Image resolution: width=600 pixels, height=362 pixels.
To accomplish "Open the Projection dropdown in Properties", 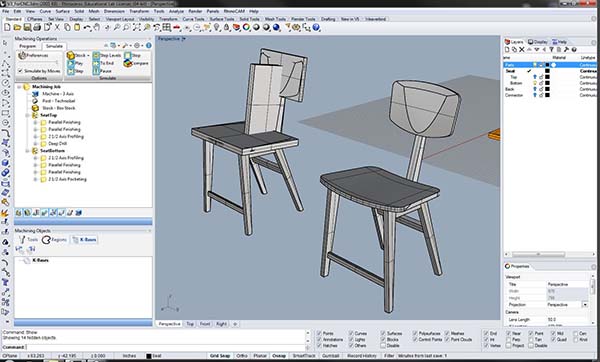I will pos(585,305).
